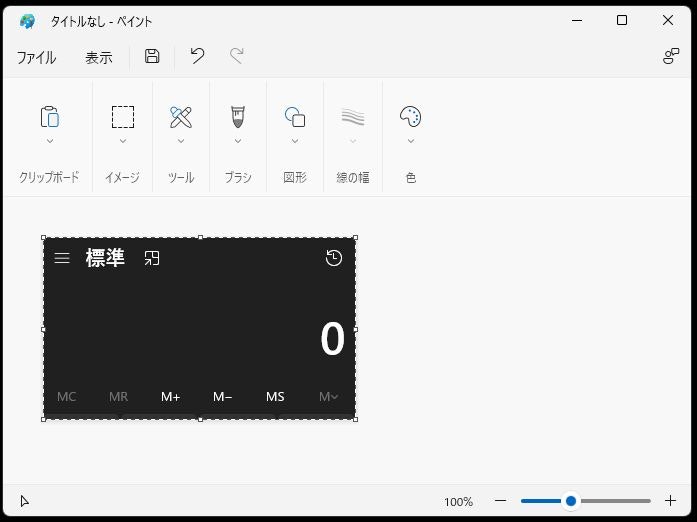This screenshot has height=522, width=697.
Task: Expand the 図形 dropdown chevron
Action: pyautogui.click(x=295, y=141)
